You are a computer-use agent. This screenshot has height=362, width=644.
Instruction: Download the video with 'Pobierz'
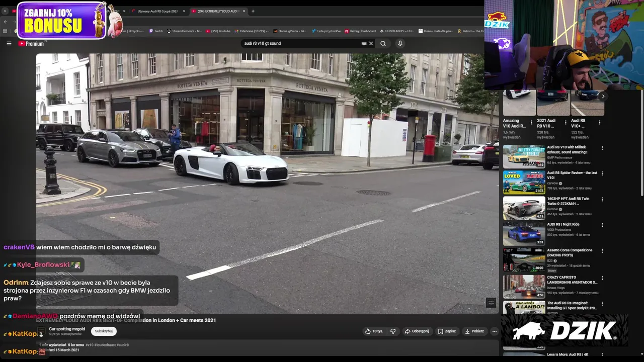[x=474, y=331]
